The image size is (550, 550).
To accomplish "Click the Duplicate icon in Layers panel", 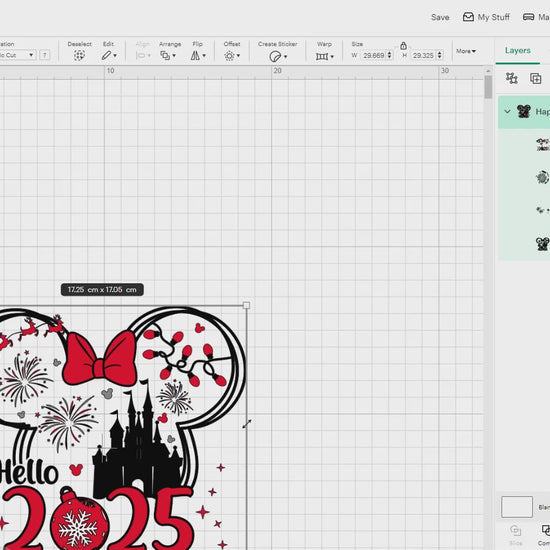I will coord(536,78).
